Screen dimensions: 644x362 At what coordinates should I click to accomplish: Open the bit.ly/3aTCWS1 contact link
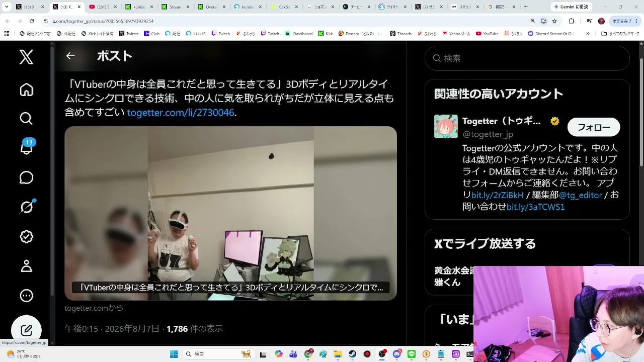click(536, 207)
